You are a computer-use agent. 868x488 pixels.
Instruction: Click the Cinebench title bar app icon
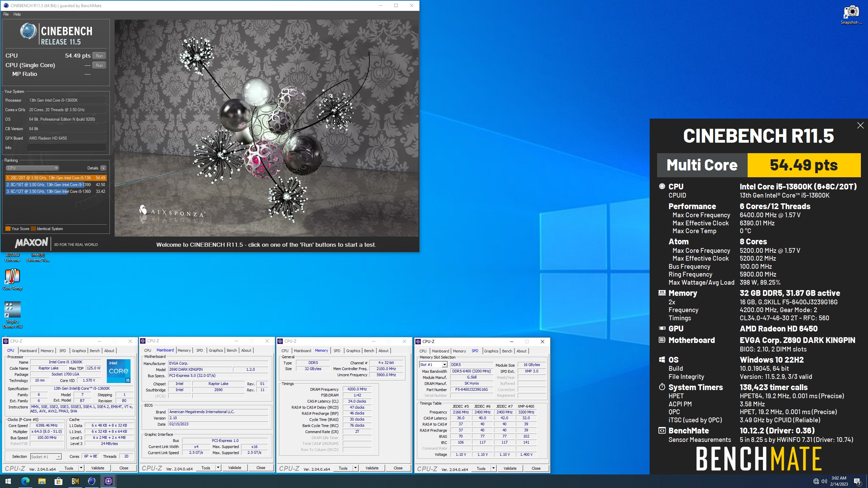coord(6,5)
